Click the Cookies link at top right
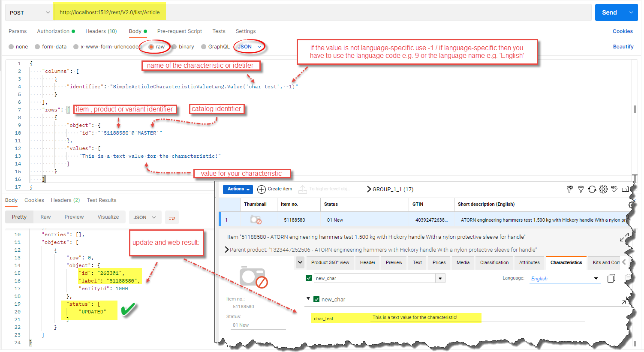The height and width of the screenshot is (352, 644). point(623,31)
